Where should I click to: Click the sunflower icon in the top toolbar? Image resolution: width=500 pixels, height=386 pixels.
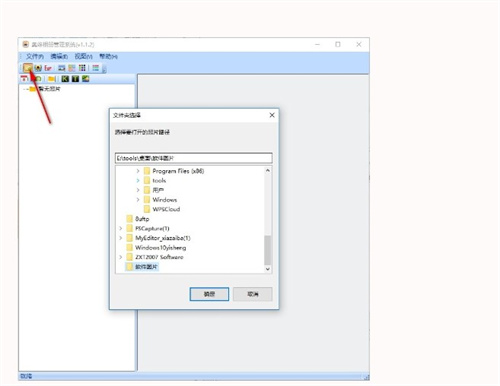click(38, 68)
